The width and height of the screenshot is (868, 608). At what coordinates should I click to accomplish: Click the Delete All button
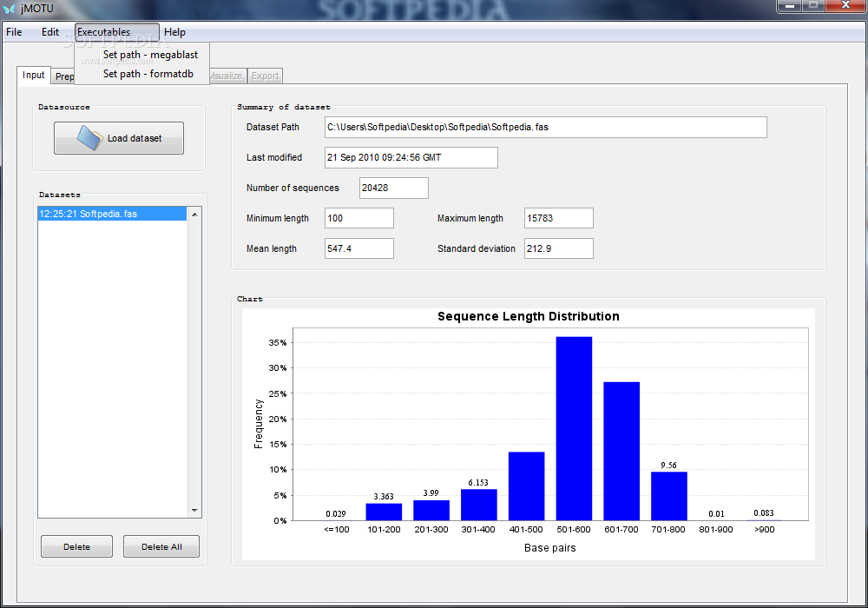click(161, 546)
